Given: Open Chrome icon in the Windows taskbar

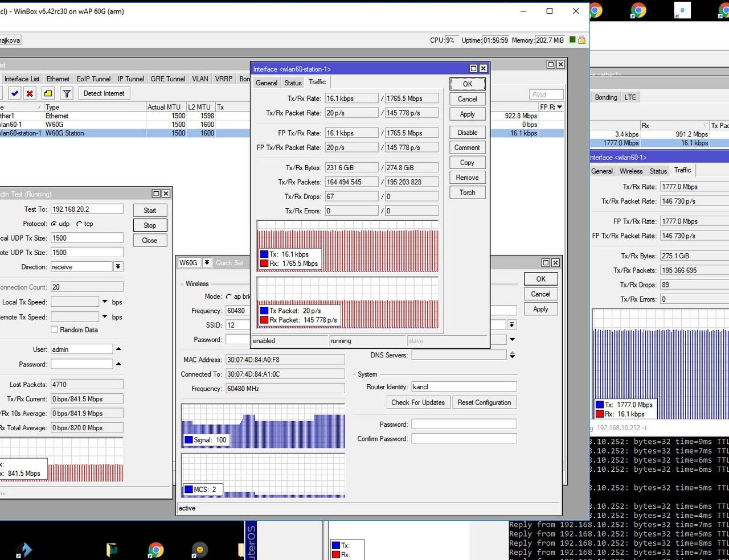Looking at the screenshot, I should coord(155,550).
